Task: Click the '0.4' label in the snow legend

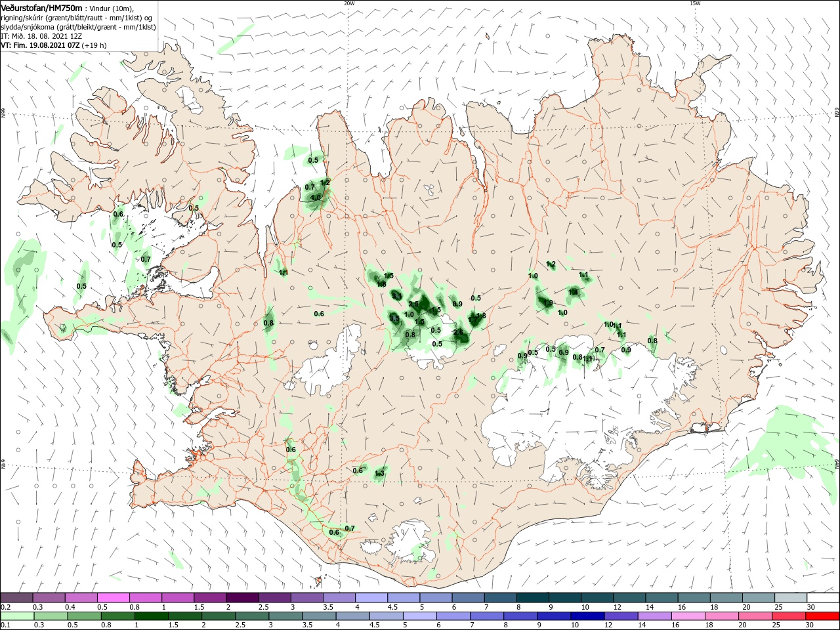Action: (x=70, y=607)
